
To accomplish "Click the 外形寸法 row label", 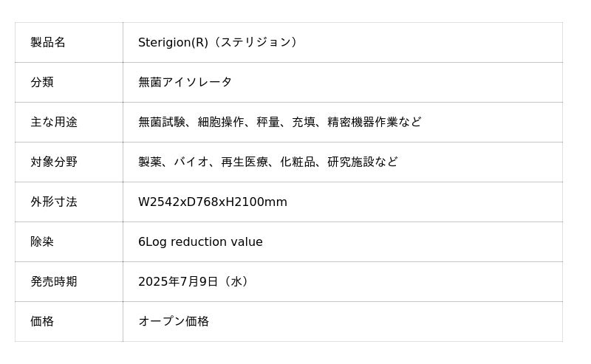I will 54,202.
